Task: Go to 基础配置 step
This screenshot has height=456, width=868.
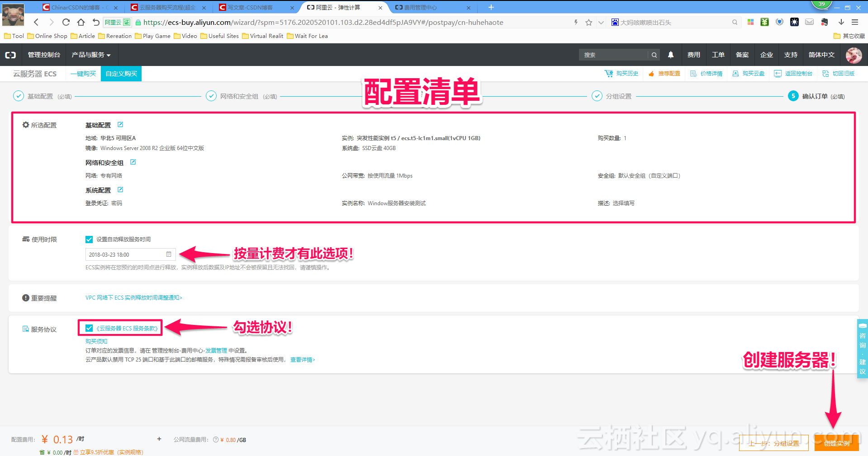Action: 43,96
